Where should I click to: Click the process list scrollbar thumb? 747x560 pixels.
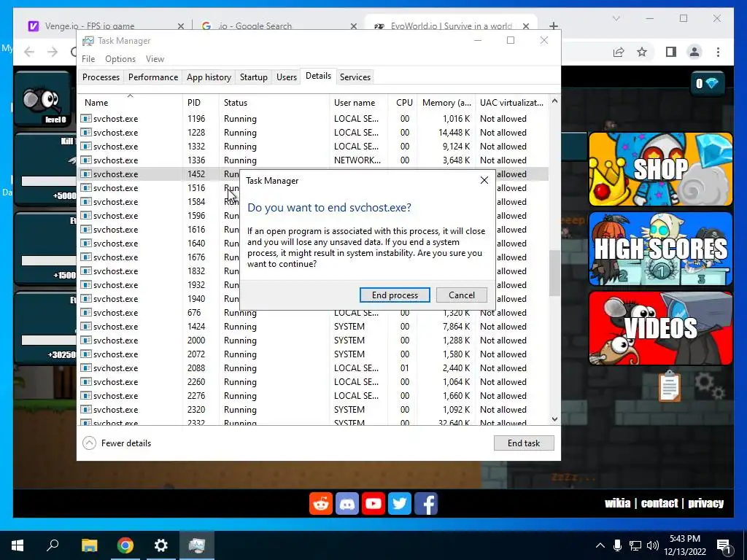click(554, 273)
